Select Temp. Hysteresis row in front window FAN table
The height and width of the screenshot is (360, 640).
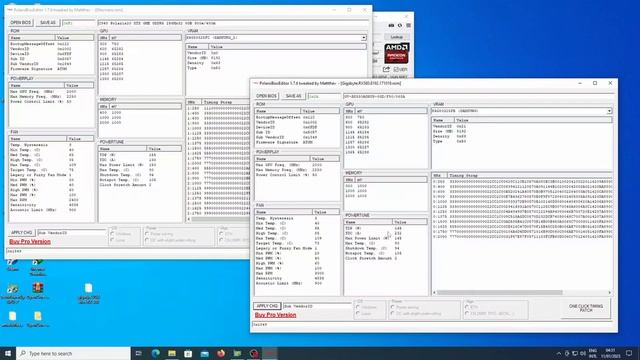tap(297, 218)
